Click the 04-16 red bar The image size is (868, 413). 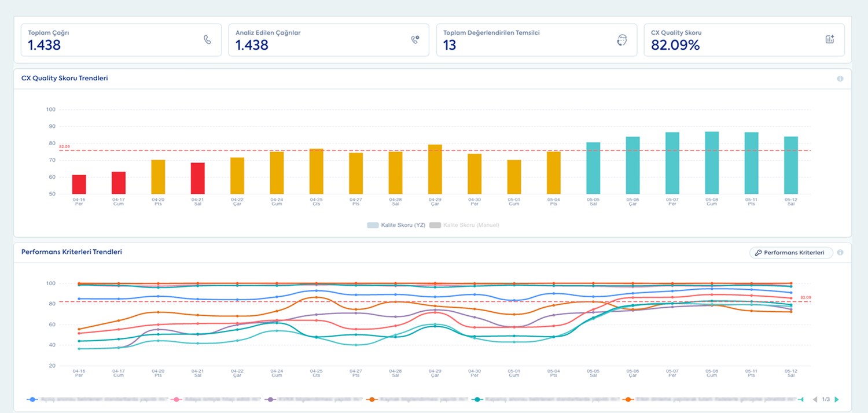79,185
